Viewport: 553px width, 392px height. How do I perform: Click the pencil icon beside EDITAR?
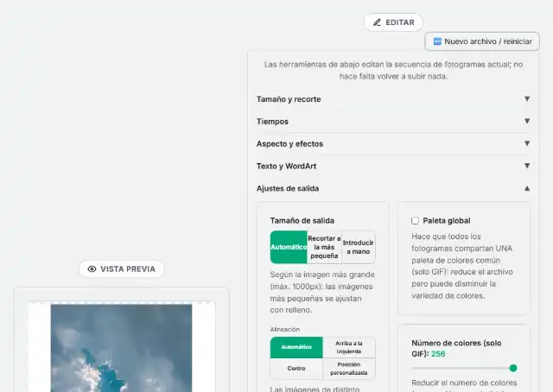click(377, 22)
